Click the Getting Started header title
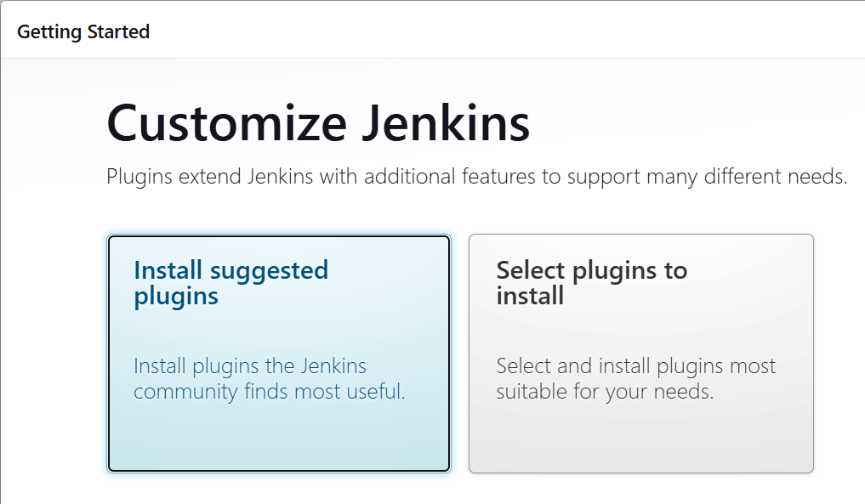Screen dimensions: 865x504 coord(83,32)
